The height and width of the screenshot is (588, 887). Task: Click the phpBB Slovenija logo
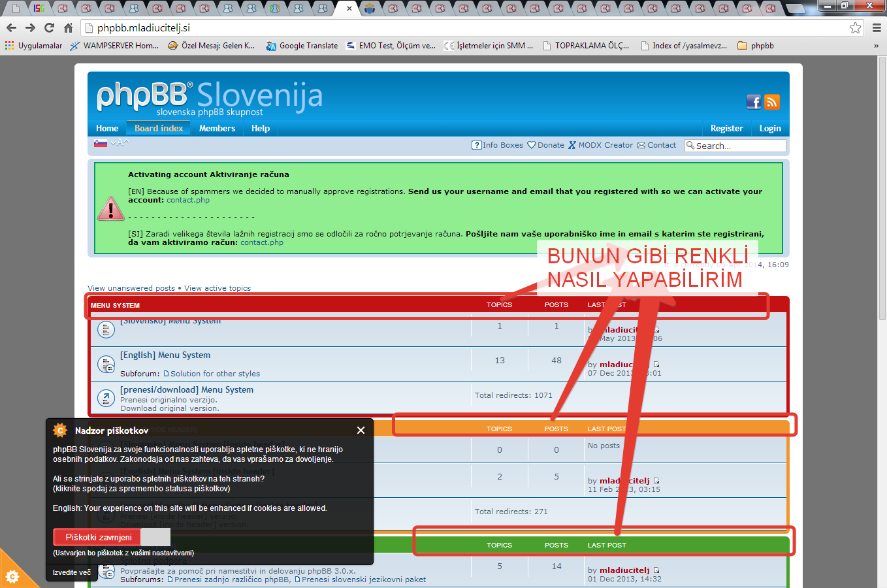210,98
